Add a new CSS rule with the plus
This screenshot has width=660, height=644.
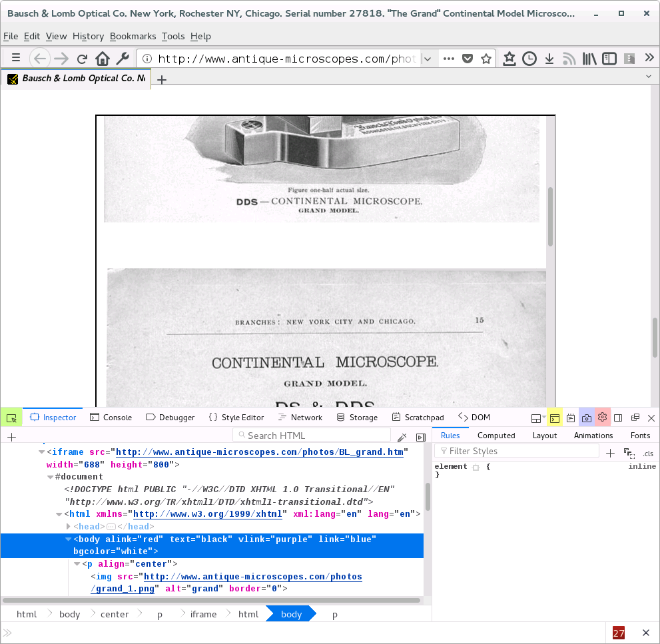click(610, 452)
